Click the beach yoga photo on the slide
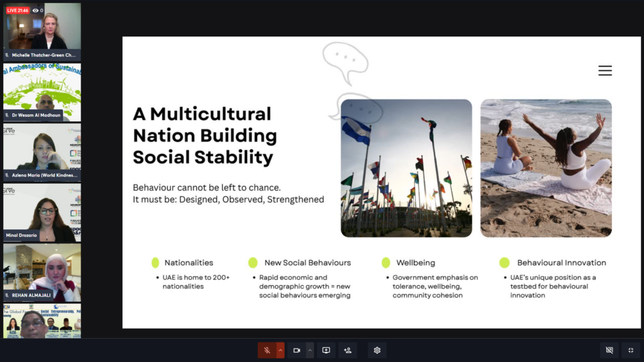The height and width of the screenshot is (362, 644). click(546, 168)
